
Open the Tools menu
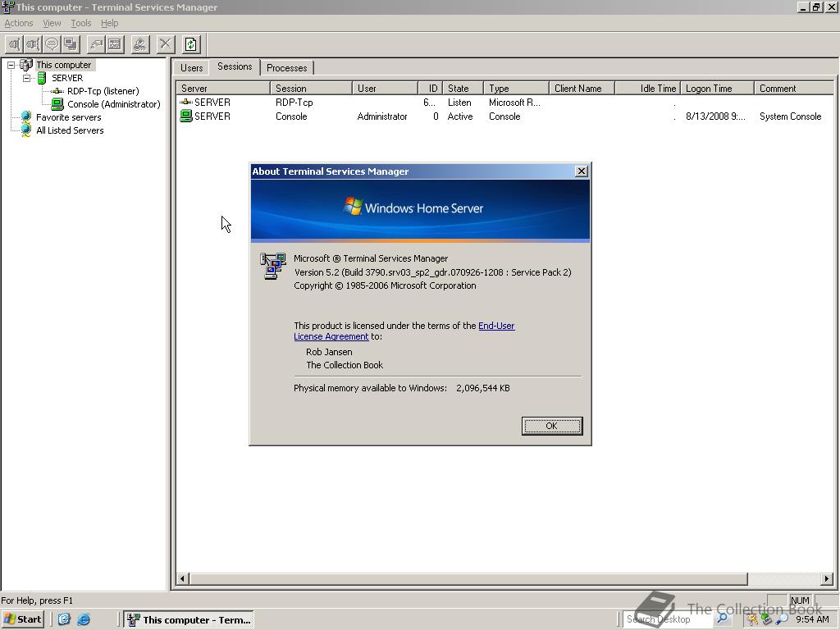81,23
